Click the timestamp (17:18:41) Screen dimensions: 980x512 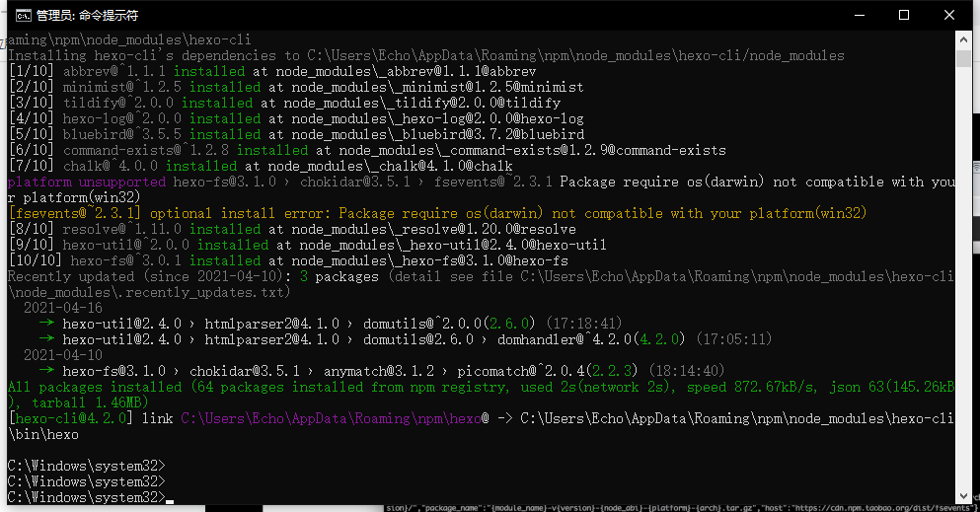point(583,324)
